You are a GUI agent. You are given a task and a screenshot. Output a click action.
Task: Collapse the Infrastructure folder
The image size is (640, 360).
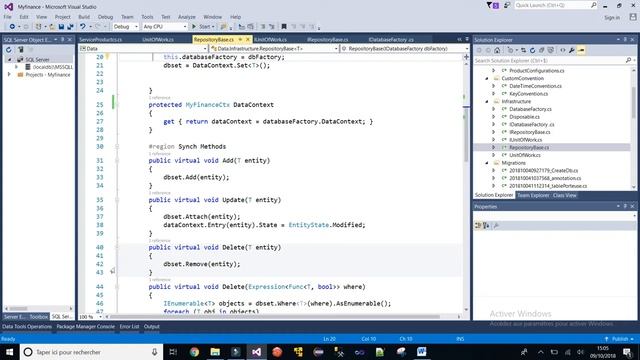(487, 102)
